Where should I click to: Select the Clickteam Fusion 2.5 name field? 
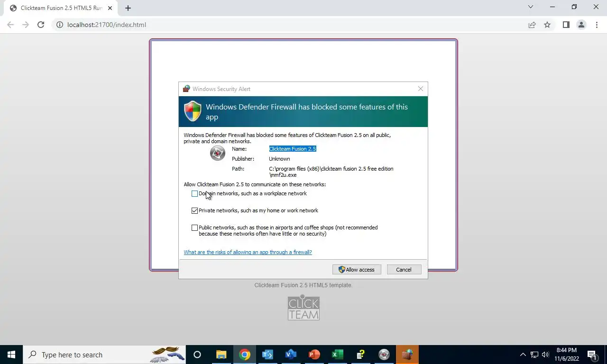[293, 149]
